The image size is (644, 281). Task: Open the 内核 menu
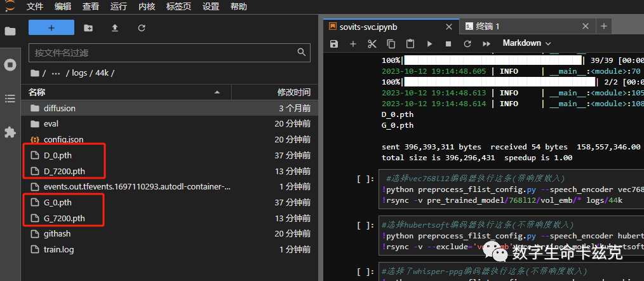pos(147,6)
